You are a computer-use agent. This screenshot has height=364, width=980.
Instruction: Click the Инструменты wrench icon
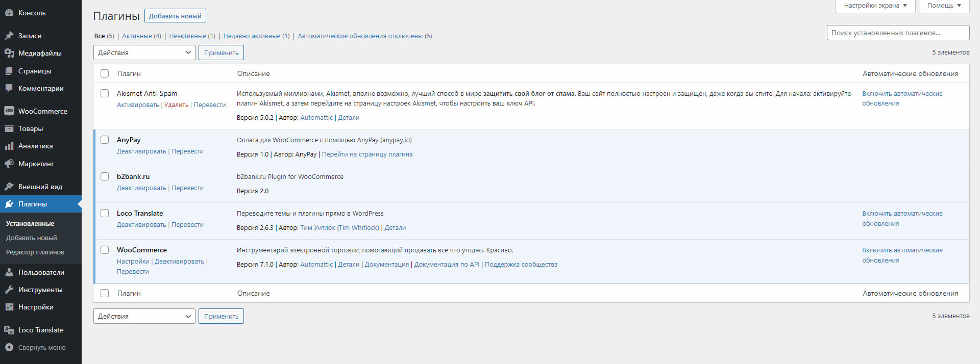(9, 290)
